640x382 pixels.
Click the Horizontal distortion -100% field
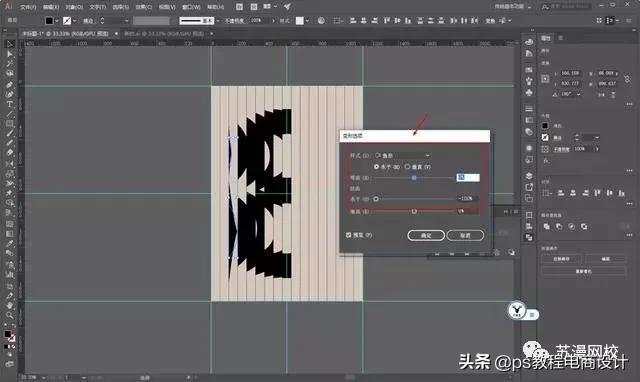tap(468, 199)
